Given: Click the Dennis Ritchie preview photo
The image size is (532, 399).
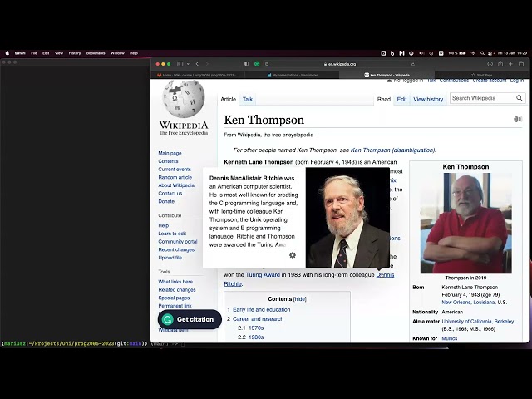Looking at the screenshot, I should point(347,218).
